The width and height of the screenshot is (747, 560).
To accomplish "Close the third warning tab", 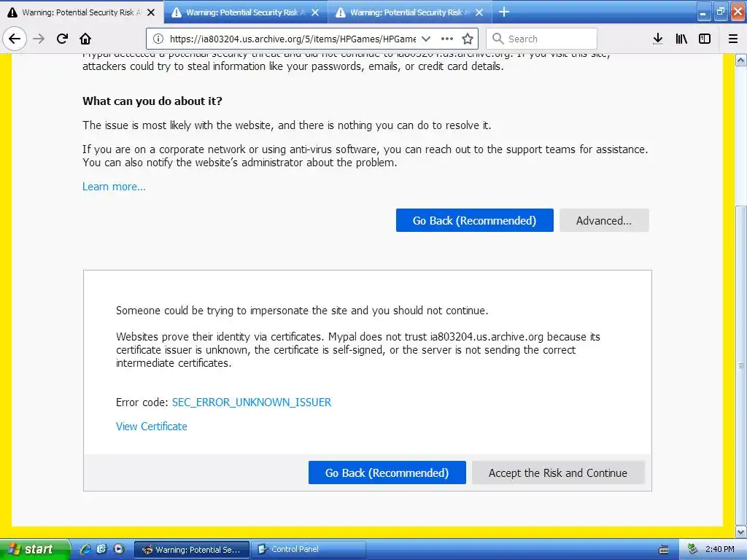I will coord(479,12).
